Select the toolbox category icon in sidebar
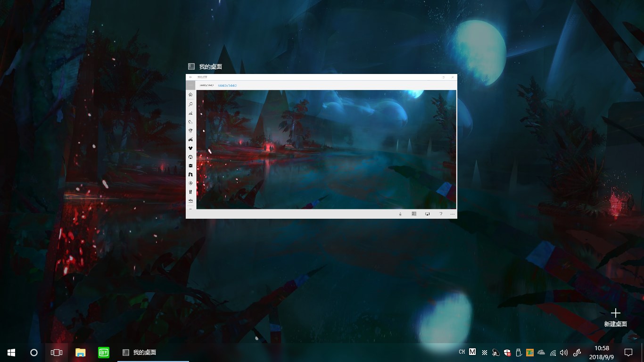 click(x=190, y=201)
